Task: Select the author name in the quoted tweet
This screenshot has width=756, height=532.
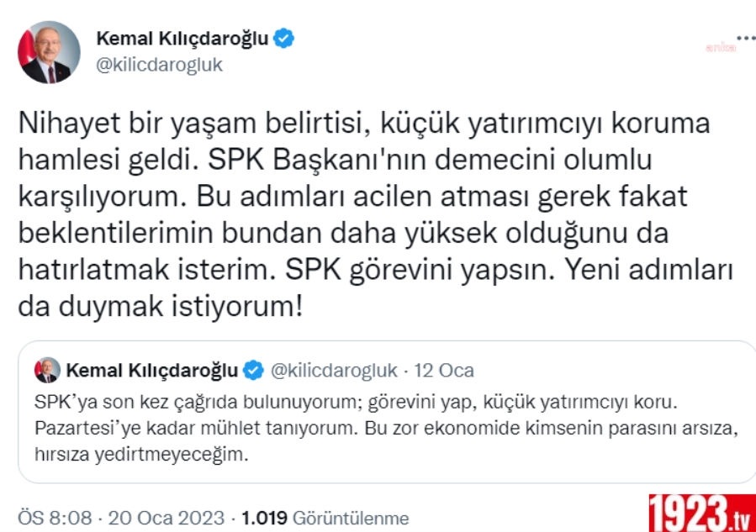Action: point(152,370)
